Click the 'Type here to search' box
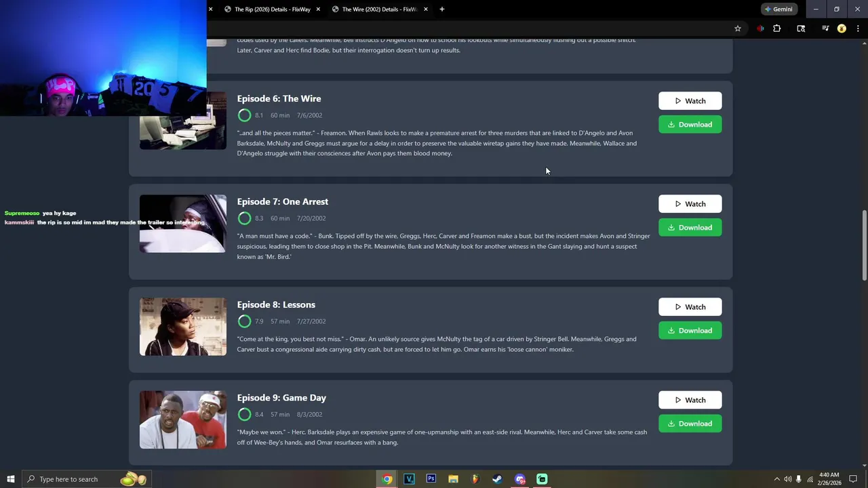 pyautogui.click(x=86, y=479)
